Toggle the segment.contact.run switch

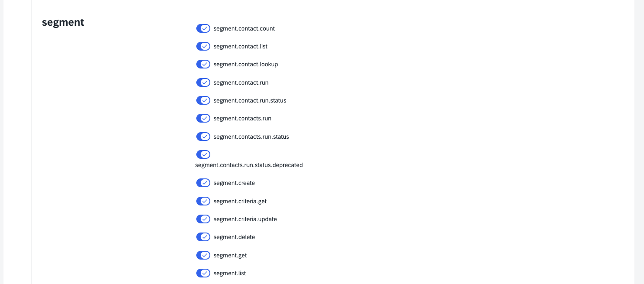[203, 82]
